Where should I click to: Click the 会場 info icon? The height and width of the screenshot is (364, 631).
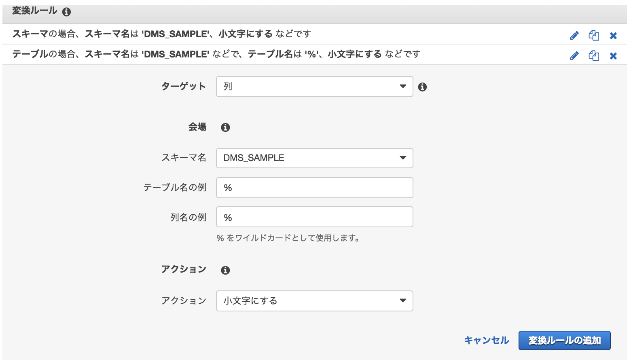225,127
